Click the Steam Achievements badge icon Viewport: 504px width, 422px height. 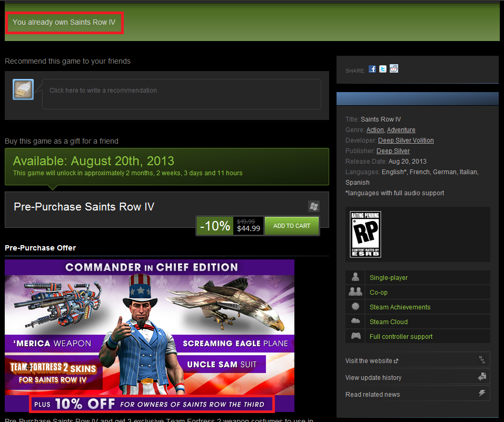(x=355, y=306)
